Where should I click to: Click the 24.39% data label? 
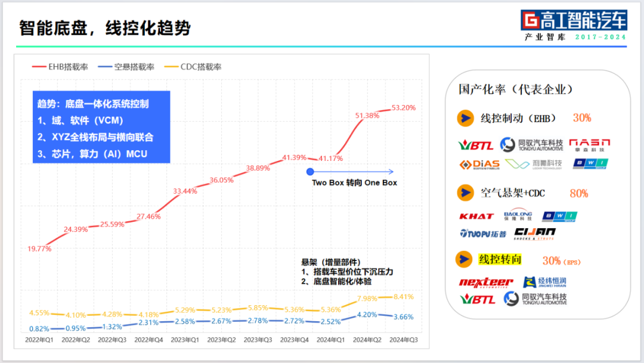(x=76, y=229)
